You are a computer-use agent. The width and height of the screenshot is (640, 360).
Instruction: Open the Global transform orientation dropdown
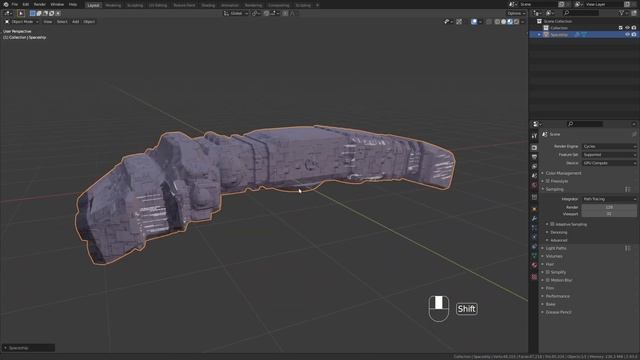tap(236, 13)
